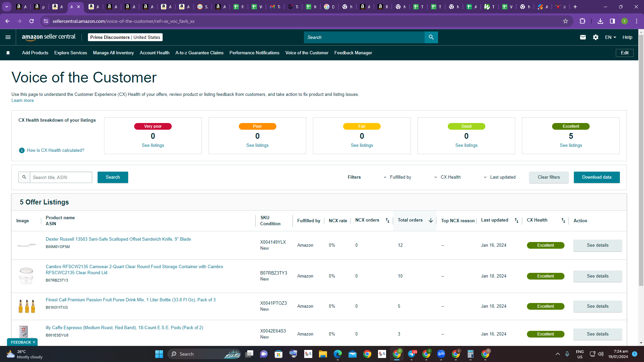Viewport: 644px width, 362px height.
Task: Click the browser reload button
Action: (x=32, y=21)
